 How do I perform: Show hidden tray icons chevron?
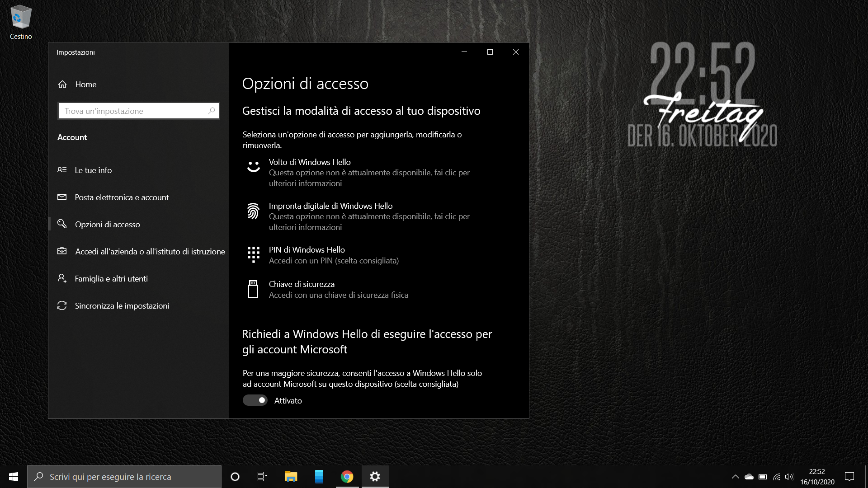tap(736, 477)
